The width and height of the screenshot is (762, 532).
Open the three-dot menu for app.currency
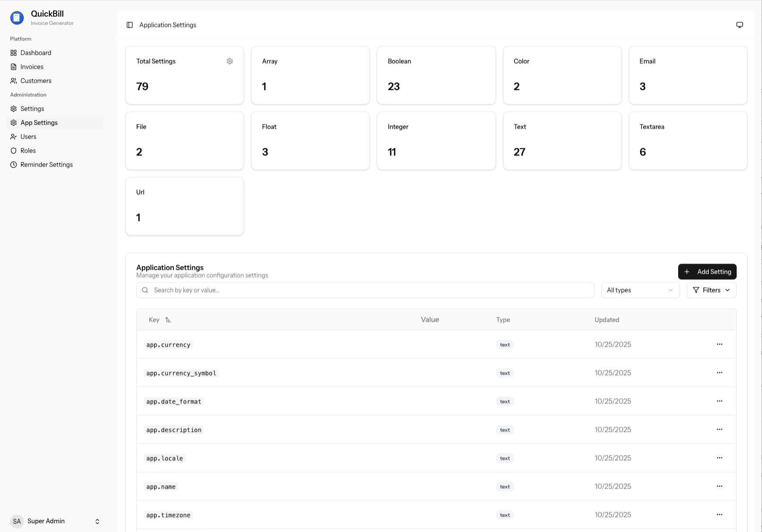pos(719,344)
